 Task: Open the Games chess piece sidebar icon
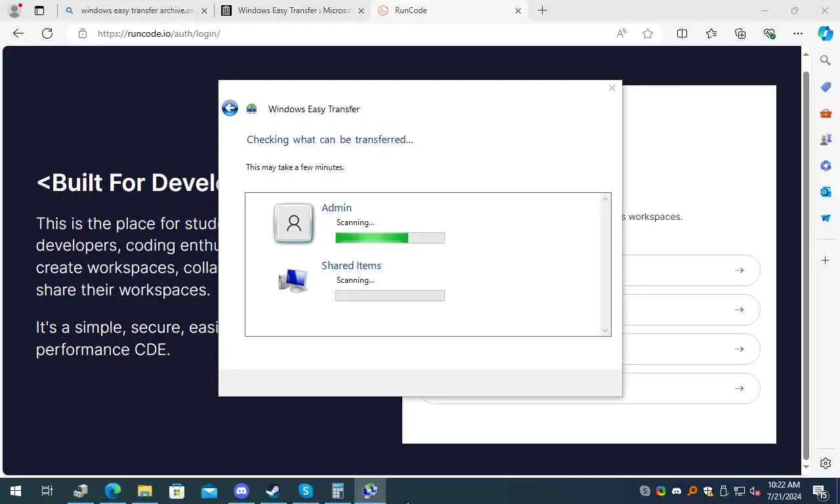(x=826, y=140)
